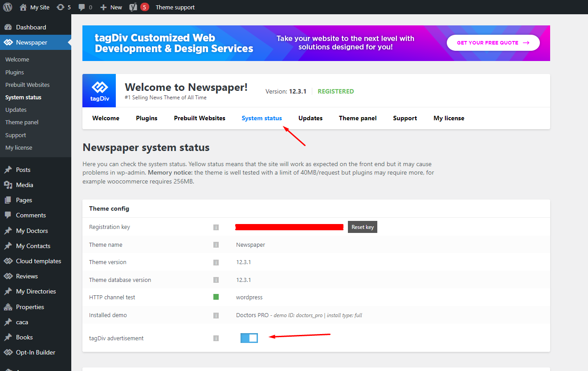Click the Opt-In Builder tagDiv icon
588x371 pixels.
point(8,352)
